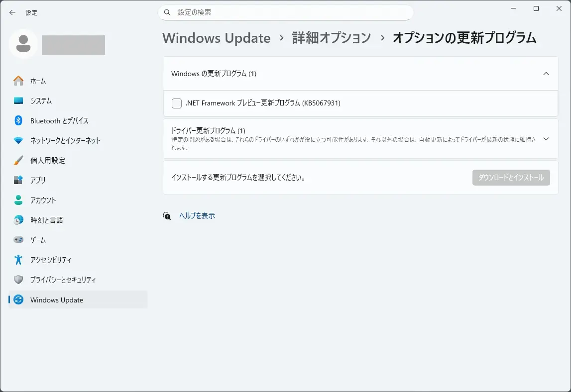Click the Home (ホーム) house icon

coord(18,81)
